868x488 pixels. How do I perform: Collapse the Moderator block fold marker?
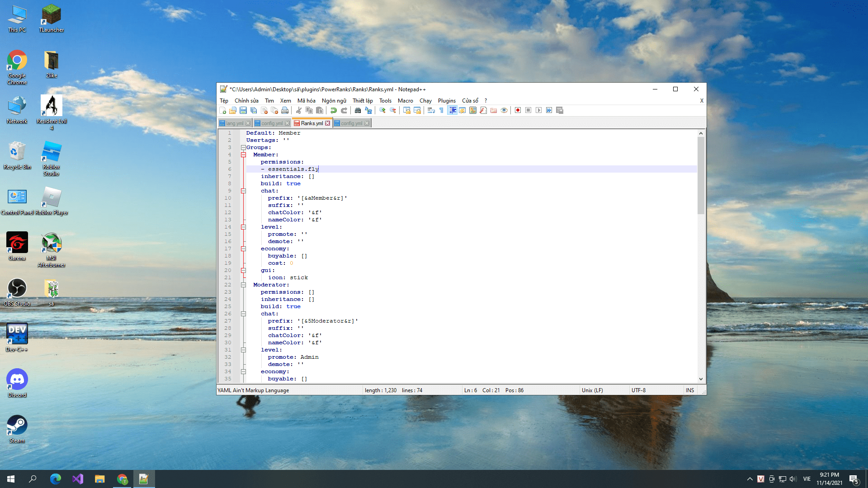[243, 285]
